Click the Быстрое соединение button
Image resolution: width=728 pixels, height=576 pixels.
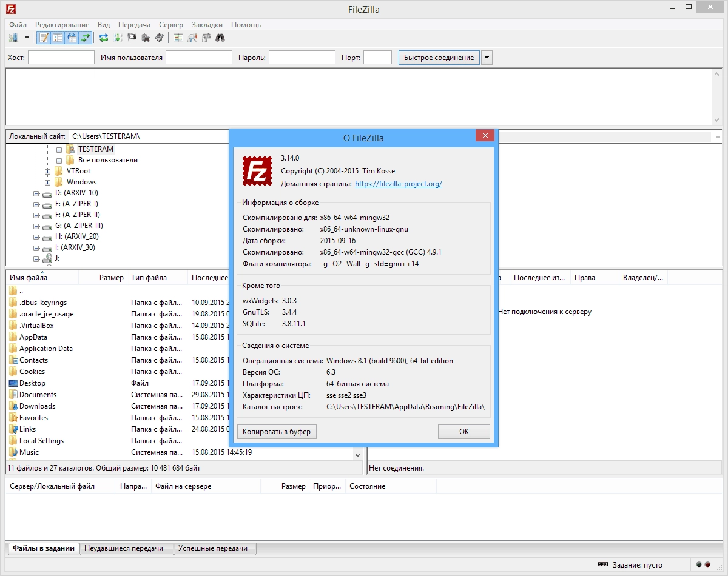tap(439, 58)
